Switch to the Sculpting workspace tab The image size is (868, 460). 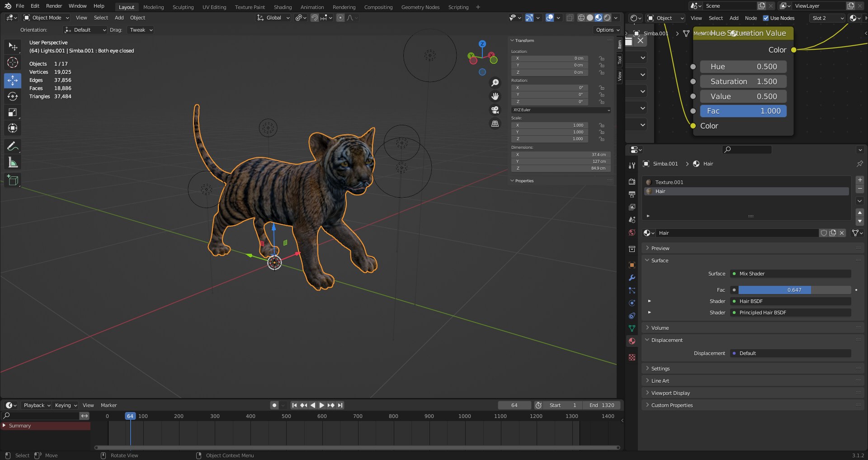183,7
